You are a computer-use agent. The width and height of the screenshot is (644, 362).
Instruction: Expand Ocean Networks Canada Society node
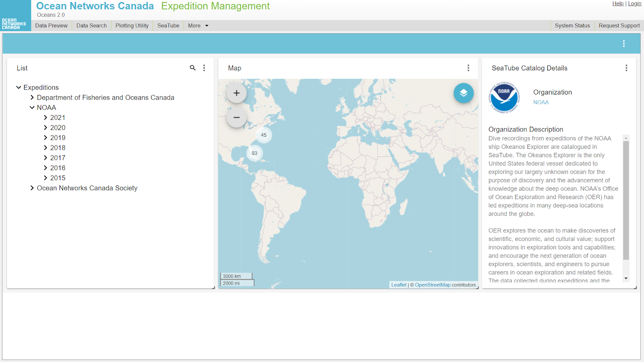pos(32,188)
